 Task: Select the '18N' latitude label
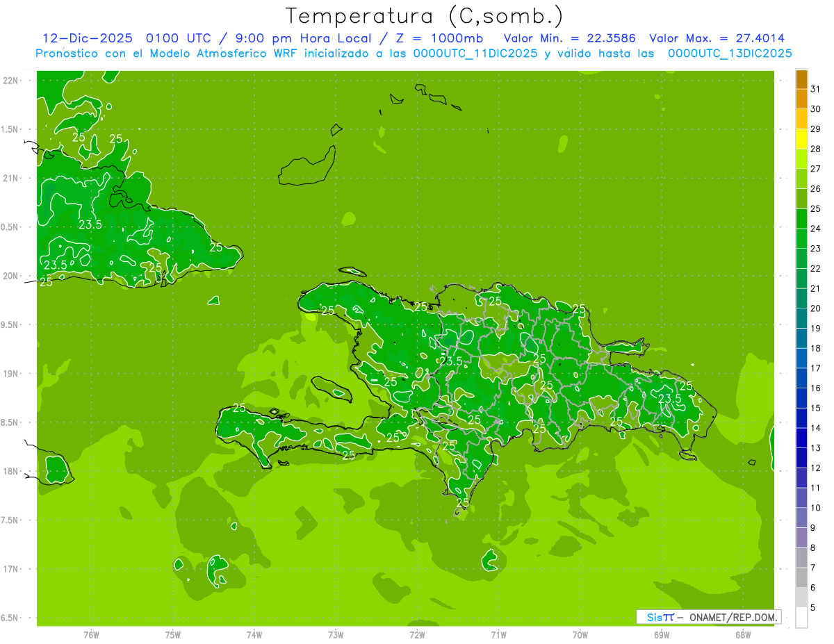click(x=10, y=471)
